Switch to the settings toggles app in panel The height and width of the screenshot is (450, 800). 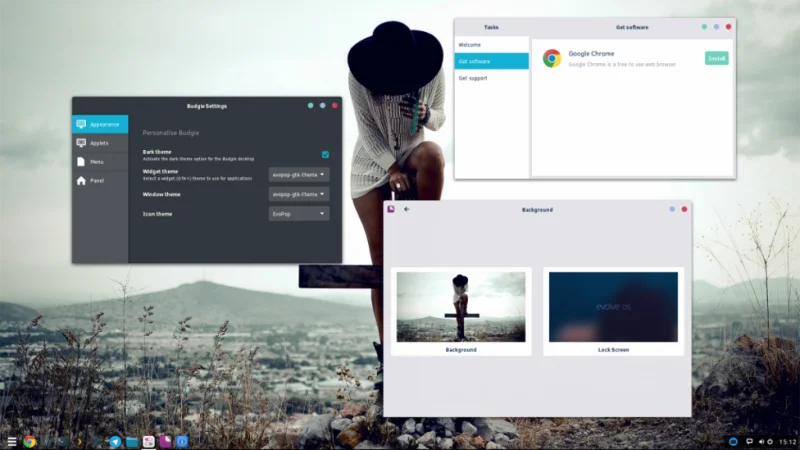pyautogui.click(x=148, y=442)
